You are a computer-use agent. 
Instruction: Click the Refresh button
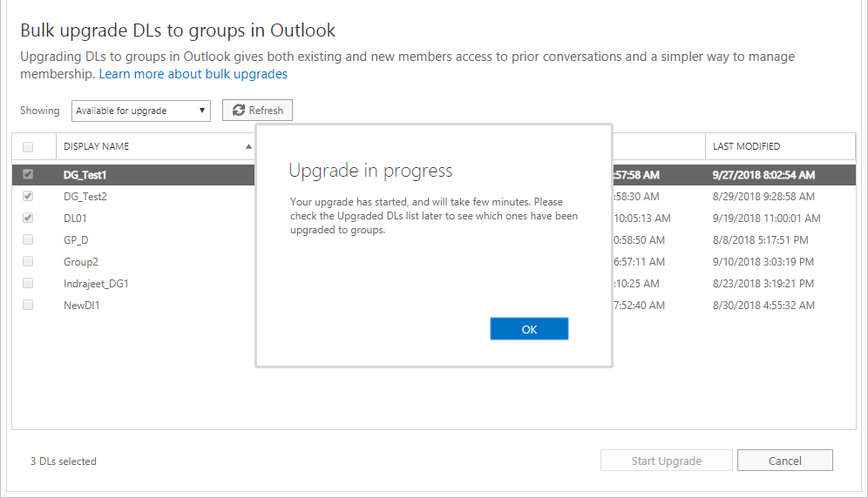[257, 110]
